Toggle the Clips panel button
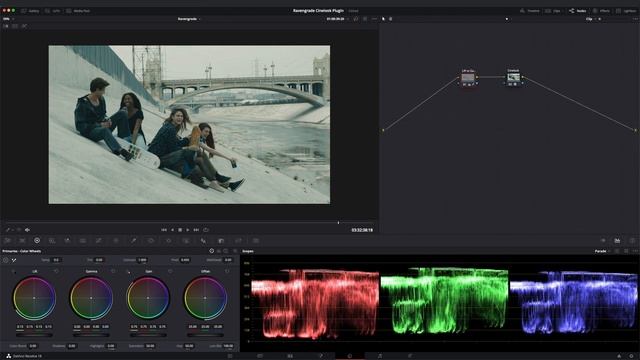The width and height of the screenshot is (640, 360). pyautogui.click(x=553, y=11)
